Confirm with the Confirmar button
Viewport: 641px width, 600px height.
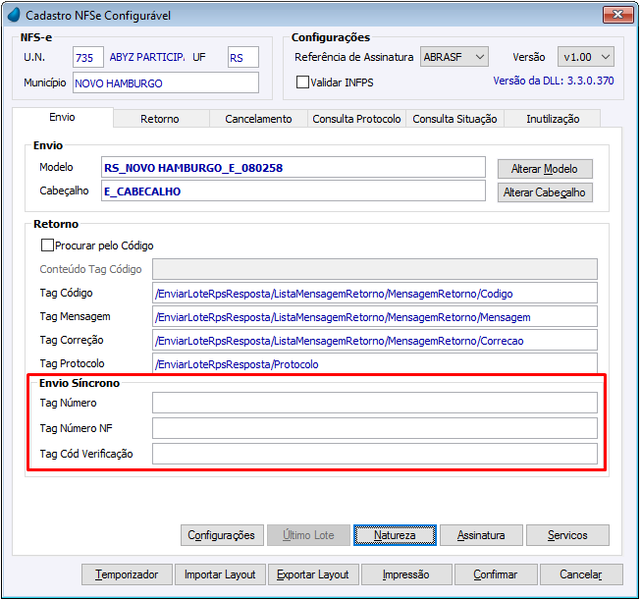coord(496,574)
